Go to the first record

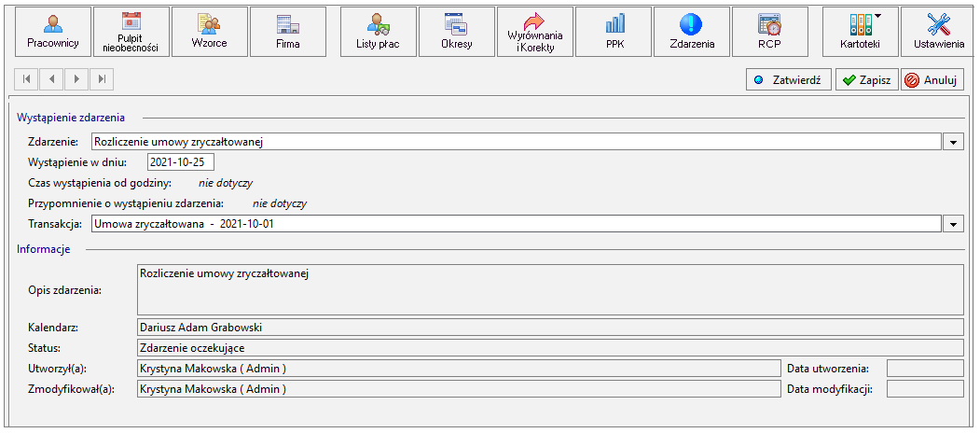point(26,78)
